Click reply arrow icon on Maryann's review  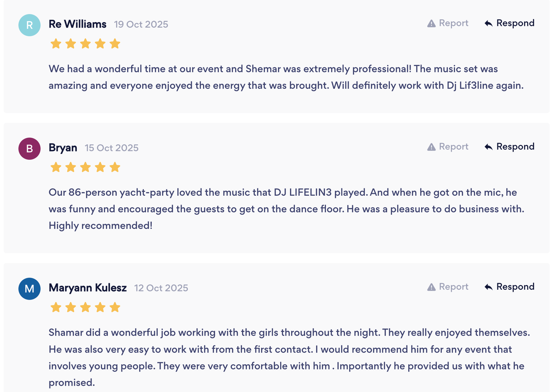tap(488, 287)
